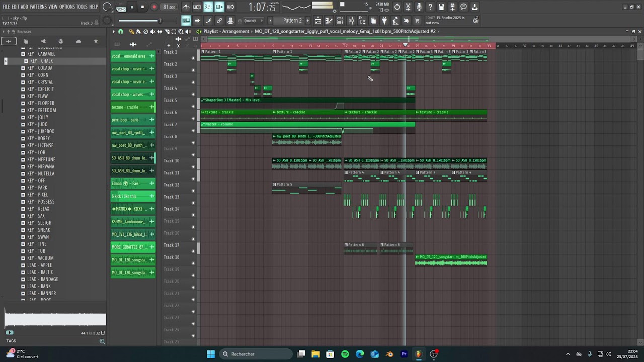Switch Pat/Song mode toggle
This screenshot has height=362, width=644.
point(121,8)
